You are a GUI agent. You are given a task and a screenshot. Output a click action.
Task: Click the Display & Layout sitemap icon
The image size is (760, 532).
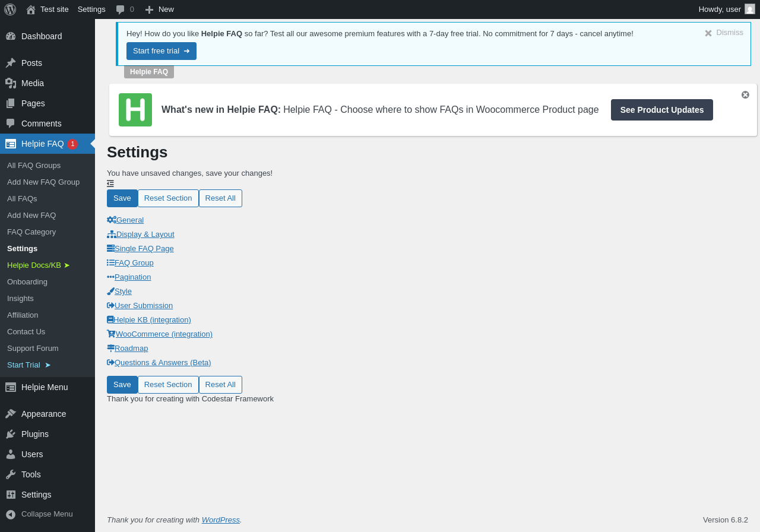click(x=112, y=234)
